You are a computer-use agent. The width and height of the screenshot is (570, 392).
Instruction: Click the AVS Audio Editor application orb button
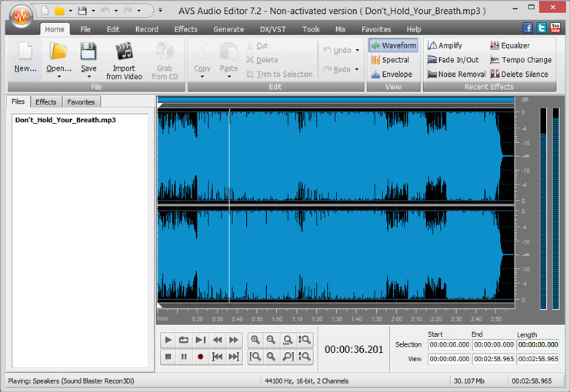pos(21,16)
